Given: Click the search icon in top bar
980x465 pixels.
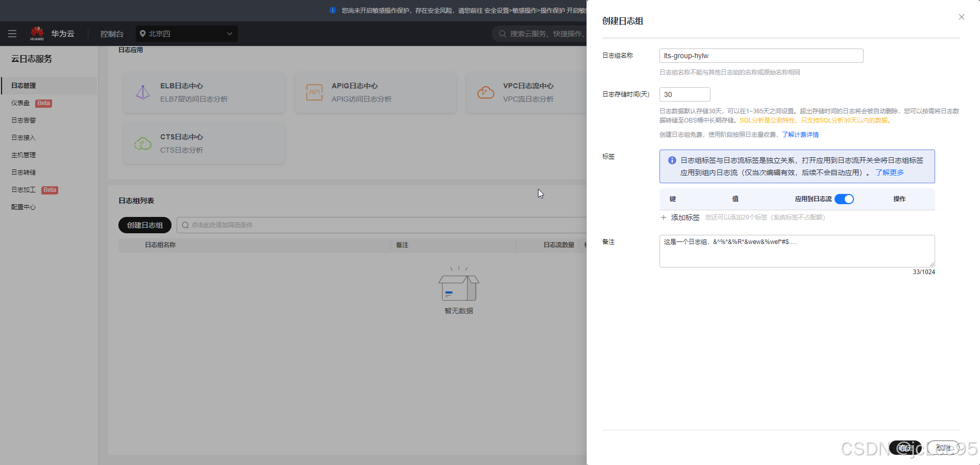Looking at the screenshot, I should (503, 34).
